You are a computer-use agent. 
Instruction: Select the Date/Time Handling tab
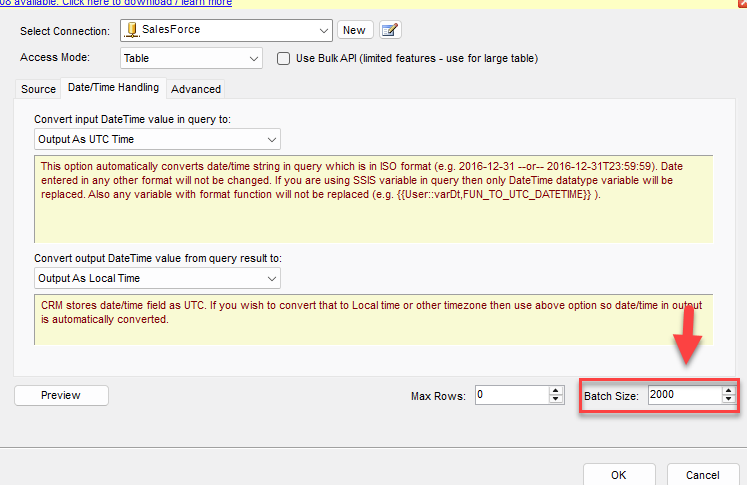(x=112, y=88)
